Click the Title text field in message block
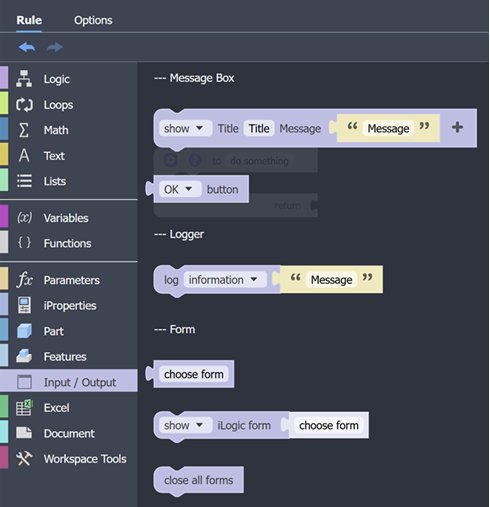The width and height of the screenshot is (490, 507). click(259, 128)
